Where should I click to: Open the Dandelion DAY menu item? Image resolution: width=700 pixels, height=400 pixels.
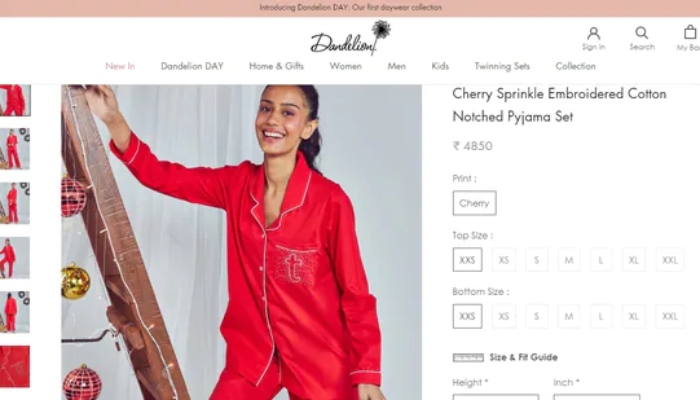click(192, 66)
